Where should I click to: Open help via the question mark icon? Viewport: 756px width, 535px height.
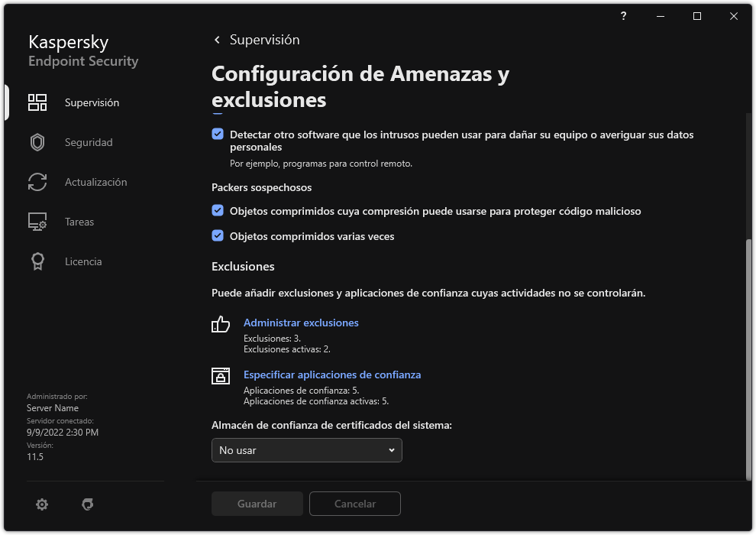622,16
